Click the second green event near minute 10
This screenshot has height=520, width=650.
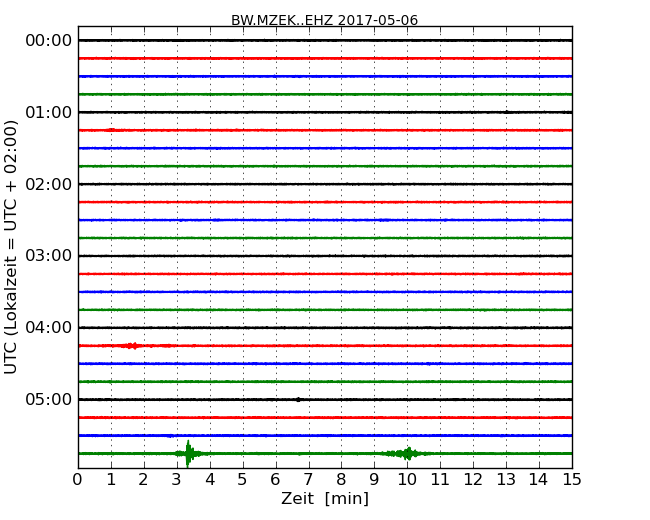407,453
